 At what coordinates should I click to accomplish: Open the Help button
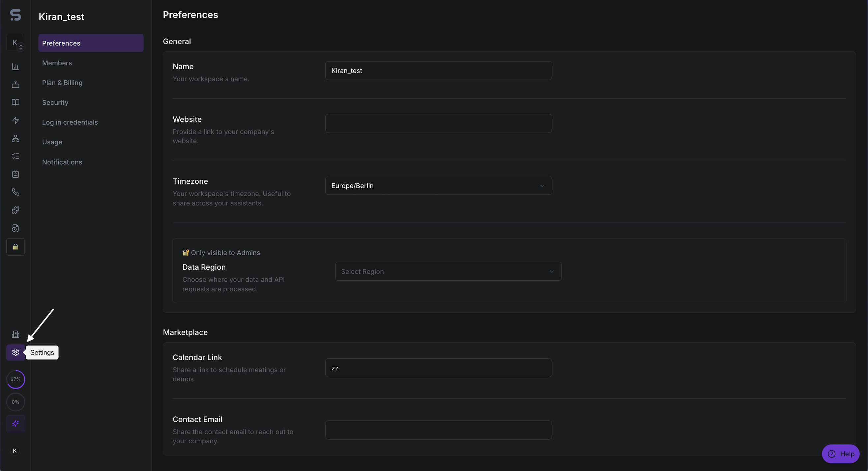tap(841, 454)
